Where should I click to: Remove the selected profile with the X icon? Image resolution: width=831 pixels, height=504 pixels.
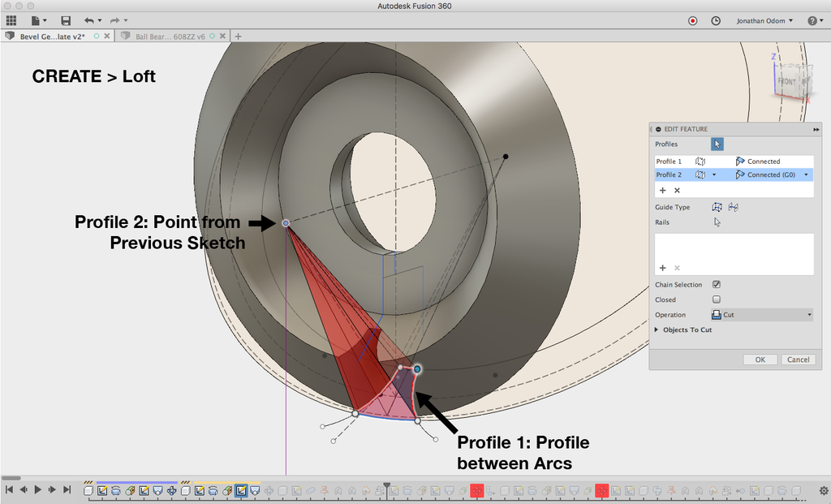677,190
